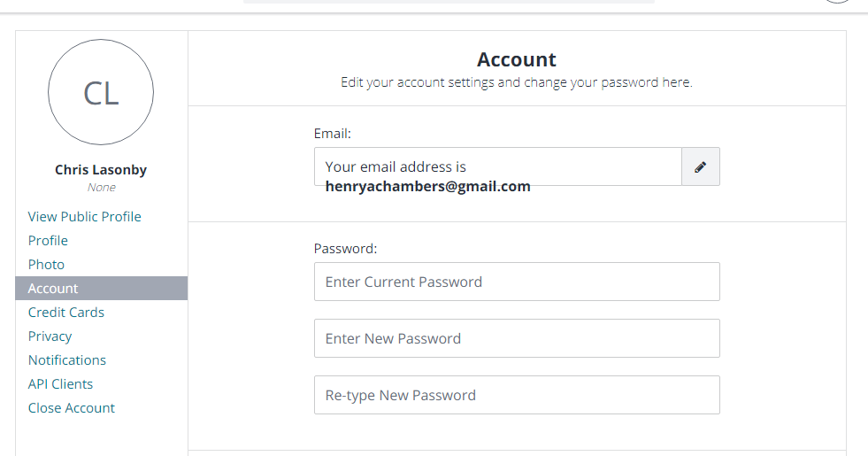Select the Re-type New Password field
The height and width of the screenshot is (456, 868).
pos(517,395)
